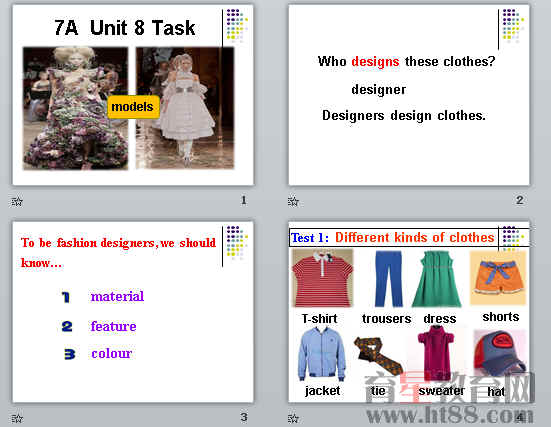551x427 pixels.
Task: Click the purple 'material' text on slide 3
Action: (117, 296)
